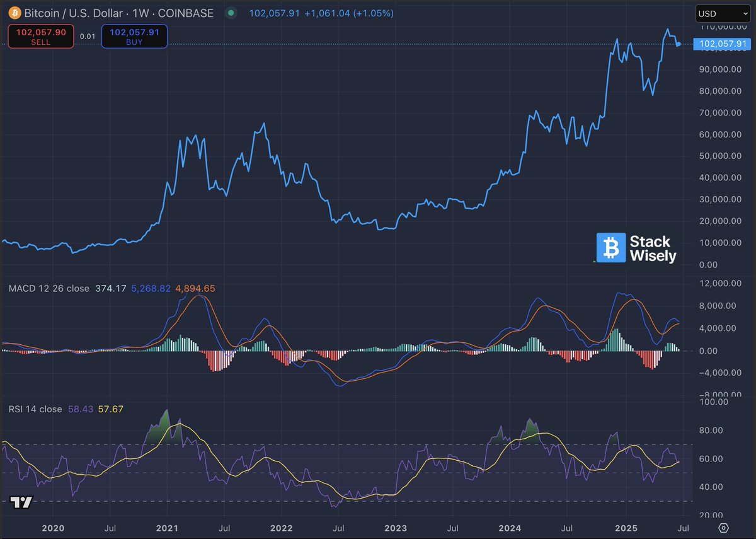Screen dimensions: 756x539
Task: Click RSI value 58.43
Action: tap(80, 409)
